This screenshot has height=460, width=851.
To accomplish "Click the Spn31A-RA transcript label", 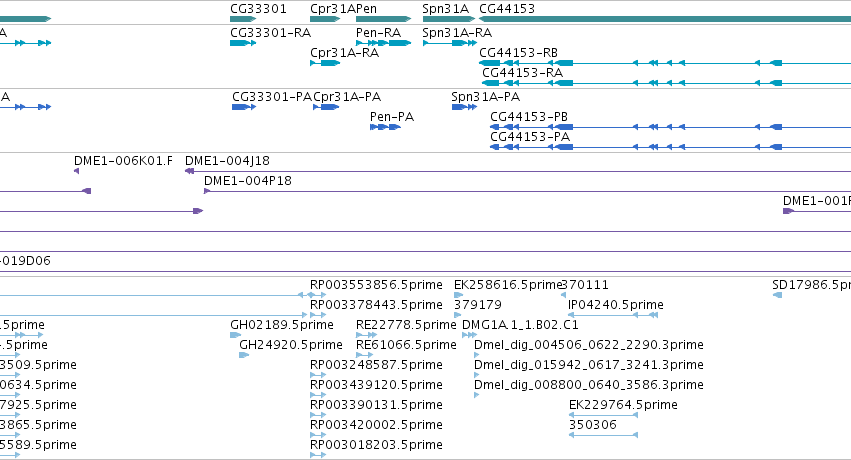I will (x=457, y=33).
